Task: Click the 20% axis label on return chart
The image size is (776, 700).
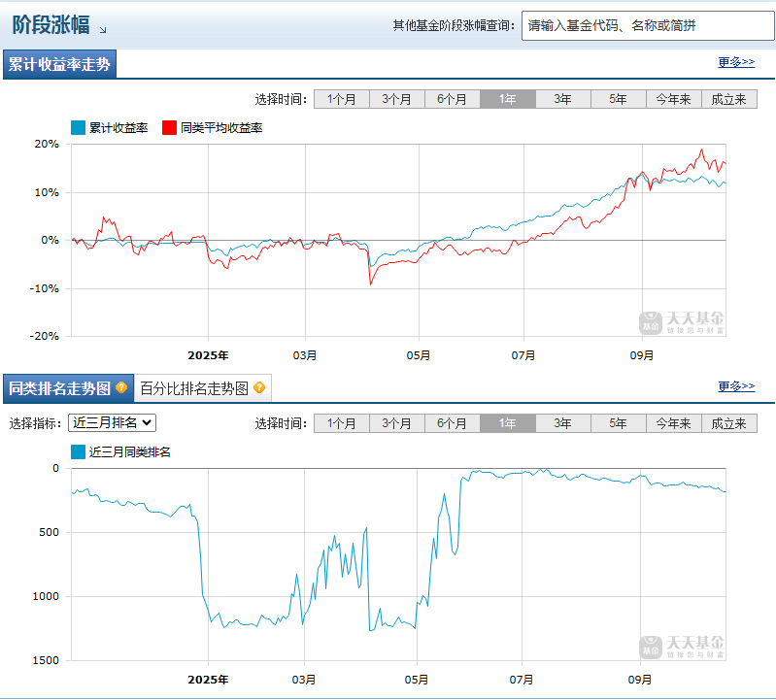Action: (x=47, y=144)
